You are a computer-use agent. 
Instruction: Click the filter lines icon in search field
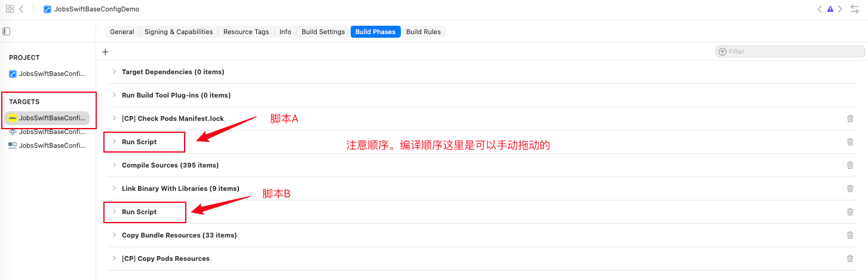coord(723,51)
